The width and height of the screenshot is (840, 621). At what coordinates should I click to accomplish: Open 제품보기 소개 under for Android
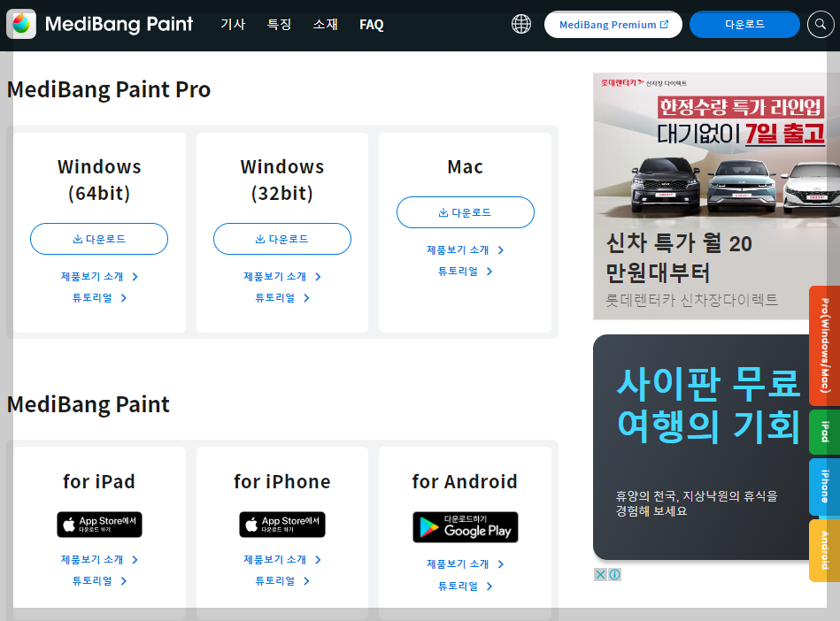click(x=466, y=564)
